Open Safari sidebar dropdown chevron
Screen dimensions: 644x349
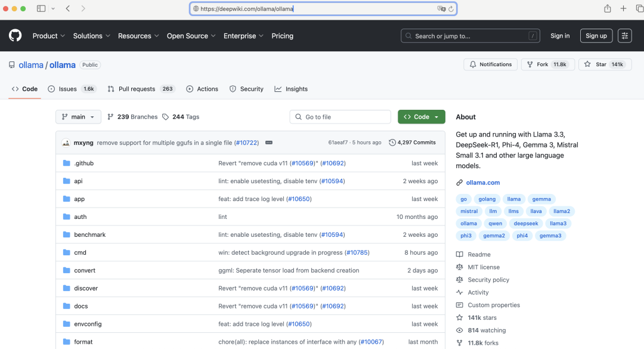(x=53, y=8)
